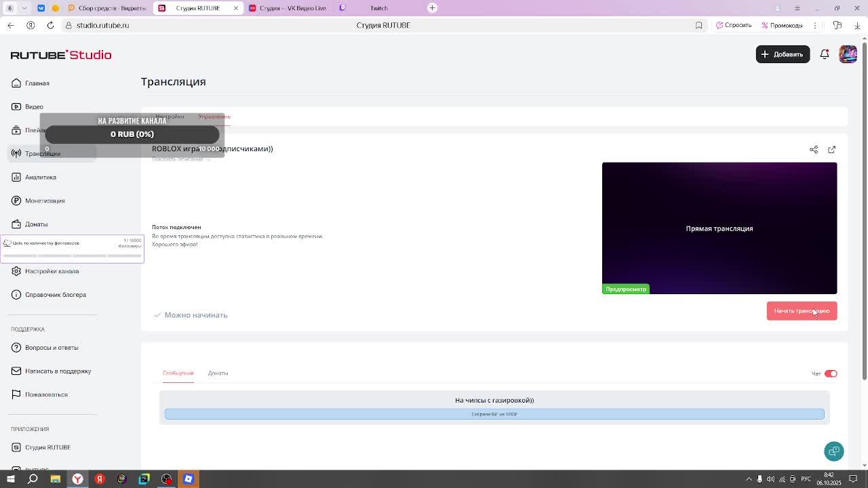The width and height of the screenshot is (868, 488).
Task: Close the Студия RUTUBE browser tab
Action: 236,8
